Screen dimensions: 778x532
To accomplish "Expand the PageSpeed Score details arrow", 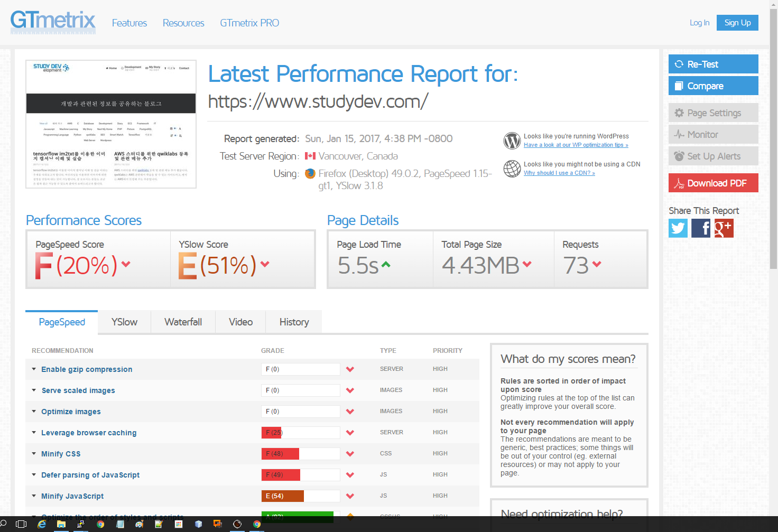I will [x=126, y=264].
